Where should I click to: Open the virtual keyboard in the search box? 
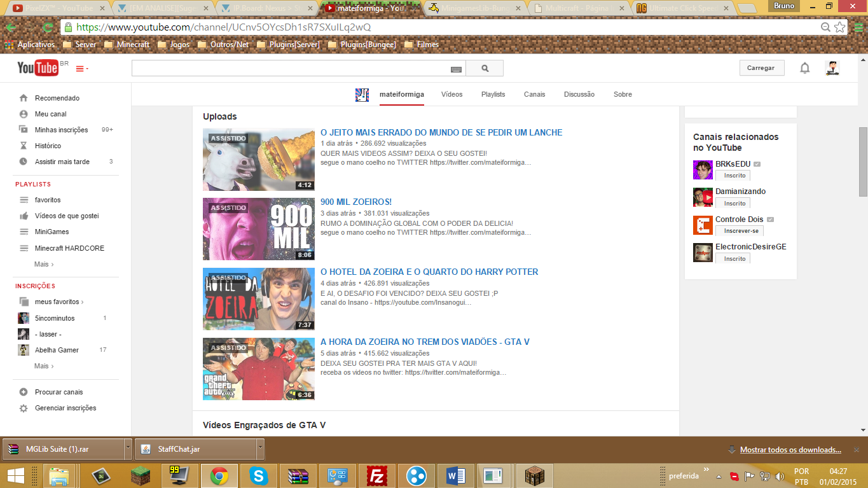[456, 69]
